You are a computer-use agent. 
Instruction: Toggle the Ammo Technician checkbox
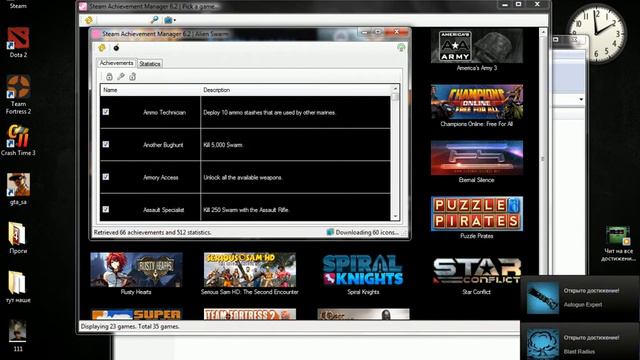point(106,112)
